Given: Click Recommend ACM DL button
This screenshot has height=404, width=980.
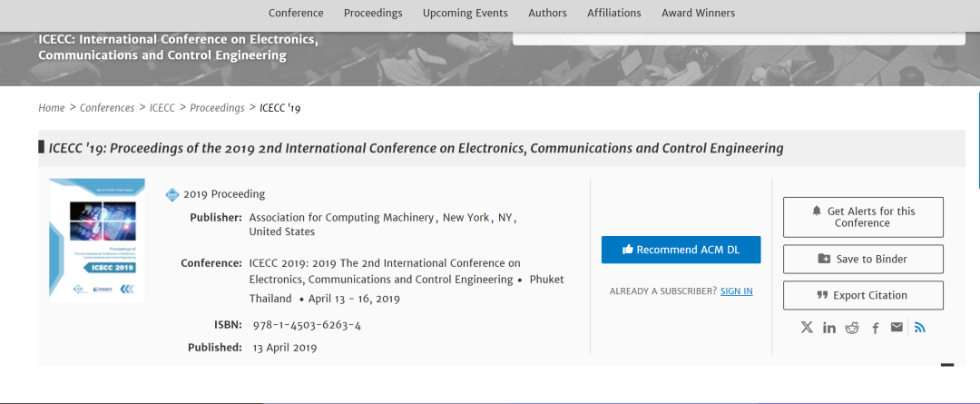Looking at the screenshot, I should (681, 250).
